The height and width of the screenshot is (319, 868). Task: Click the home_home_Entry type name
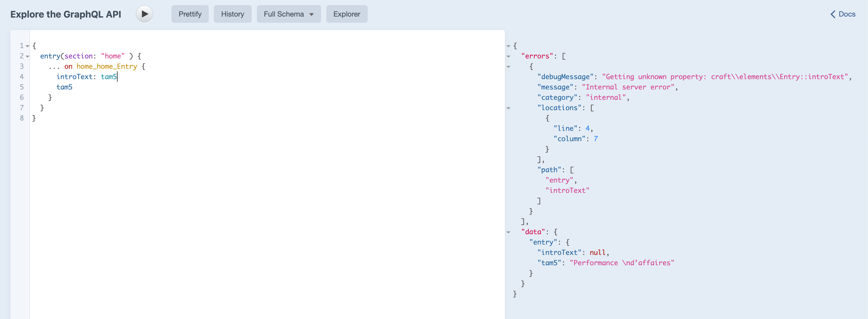pos(106,66)
